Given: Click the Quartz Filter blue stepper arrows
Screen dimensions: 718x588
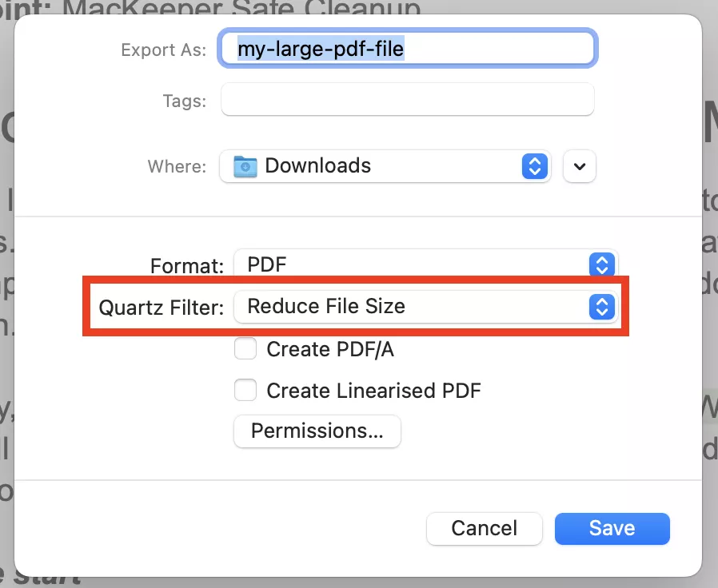Looking at the screenshot, I should pyautogui.click(x=601, y=307).
